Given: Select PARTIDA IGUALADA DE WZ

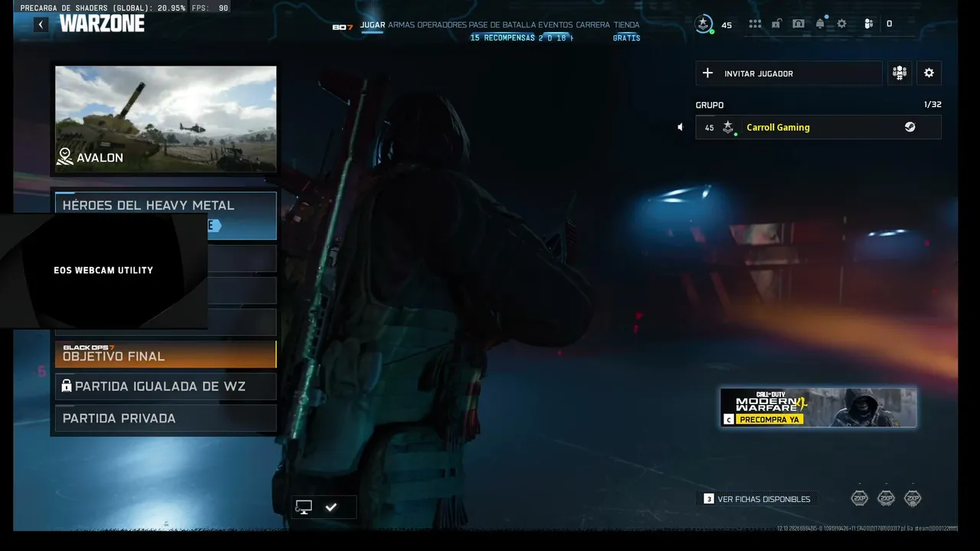Looking at the screenshot, I should tap(165, 386).
